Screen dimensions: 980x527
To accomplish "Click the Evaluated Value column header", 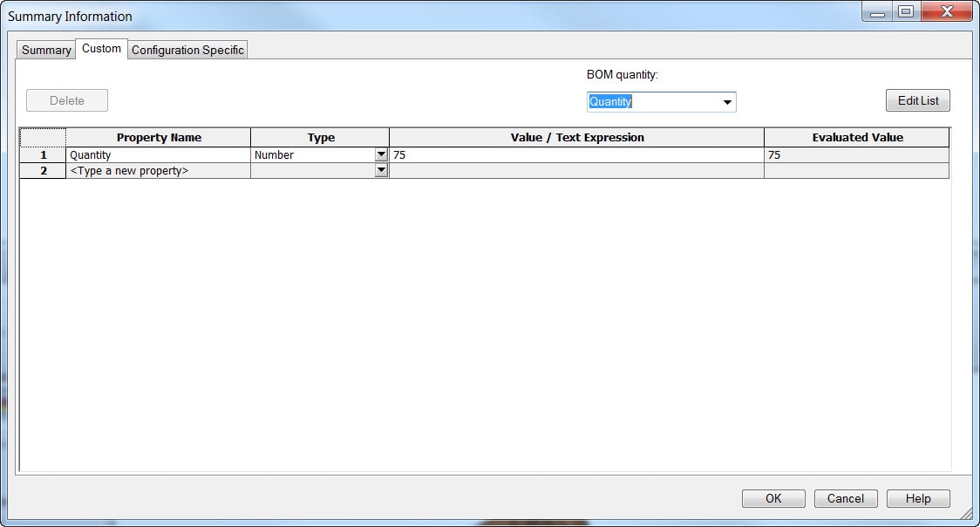I will (857, 137).
